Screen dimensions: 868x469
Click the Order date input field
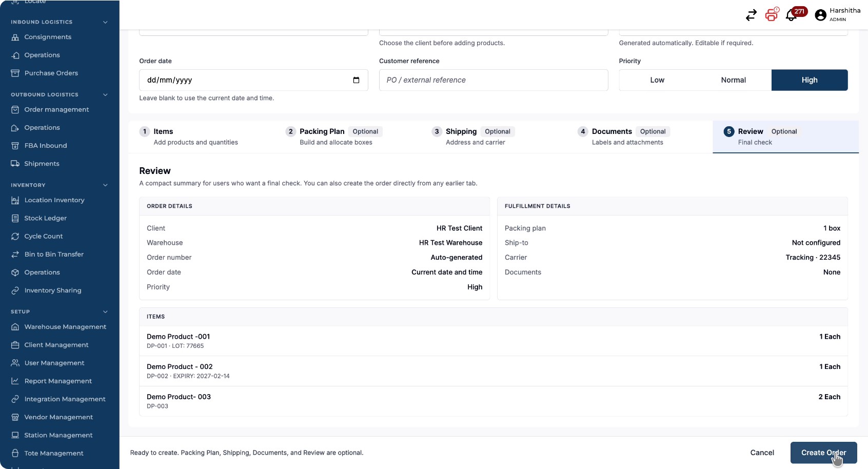tap(253, 80)
